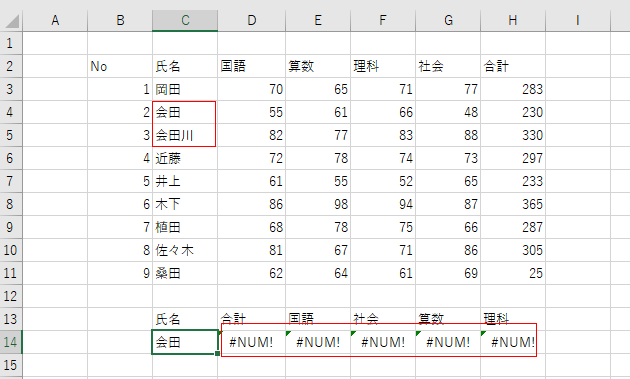Select the name cell '木下'
The height and width of the screenshot is (379, 630).
pyautogui.click(x=185, y=204)
